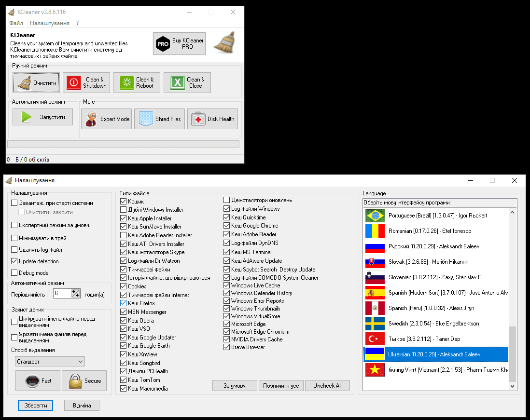Screen dimensions: 530x420
Task: Click the green Clean & Reboot button
Action: (x=137, y=83)
